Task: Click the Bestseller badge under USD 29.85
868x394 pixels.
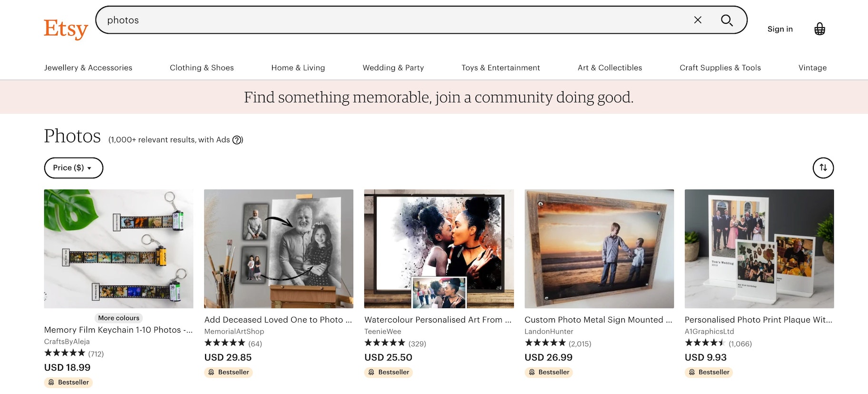Action: coord(228,372)
